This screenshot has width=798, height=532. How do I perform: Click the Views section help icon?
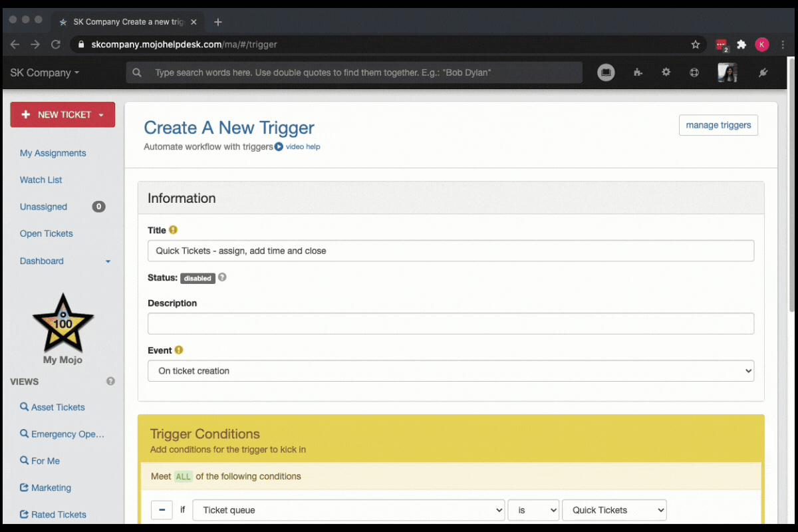[x=110, y=382]
